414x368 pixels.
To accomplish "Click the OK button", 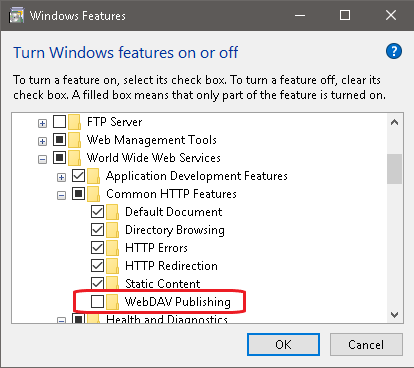I will (283, 345).
